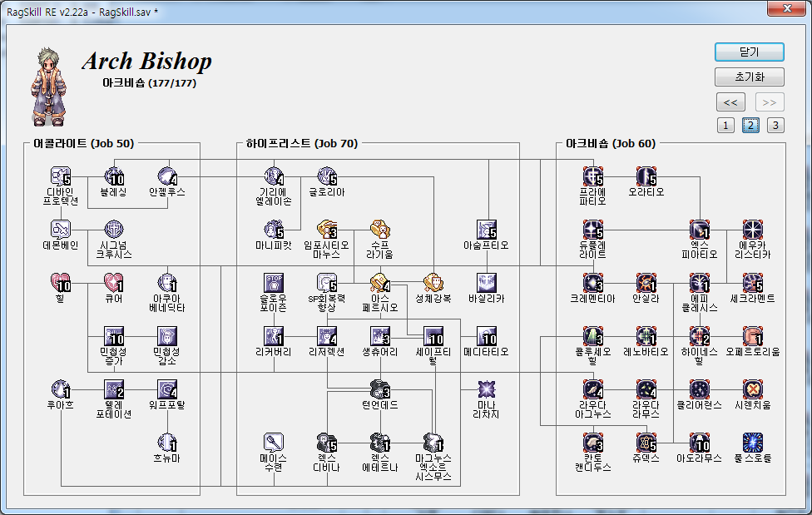
Task: Click the 민첩성 증가 skill icon
Action: point(114,336)
